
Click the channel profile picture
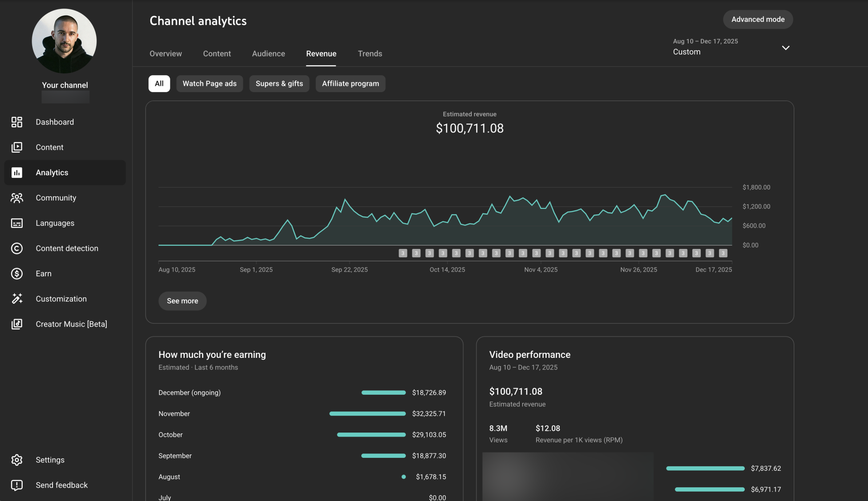coord(64,41)
